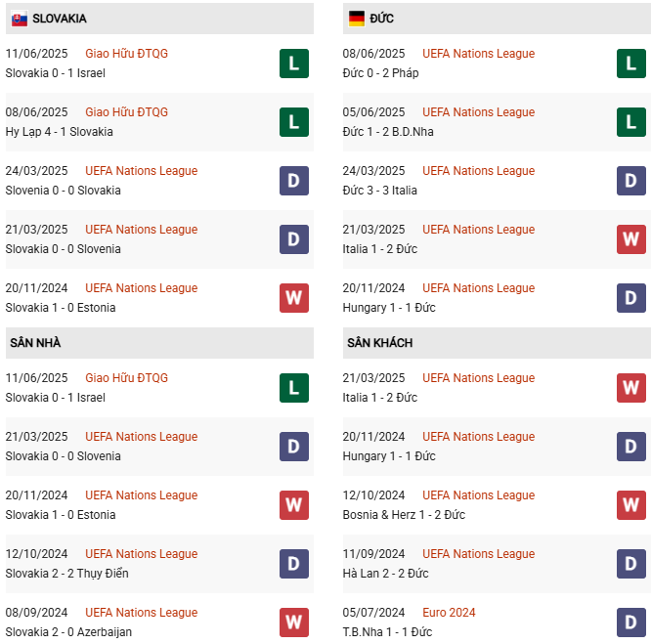Click the Đức team section header
The image size is (651, 644).
pyautogui.click(x=382, y=19)
